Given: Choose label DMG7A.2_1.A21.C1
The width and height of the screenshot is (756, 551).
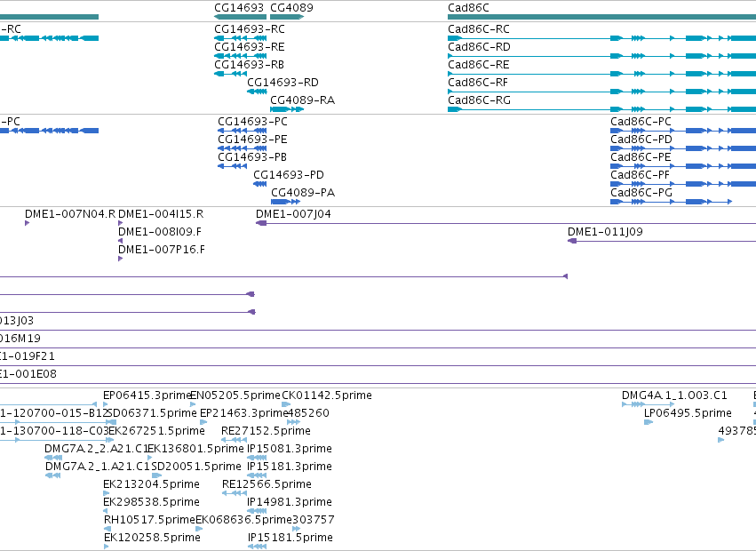Looking at the screenshot, I should click(x=98, y=467).
